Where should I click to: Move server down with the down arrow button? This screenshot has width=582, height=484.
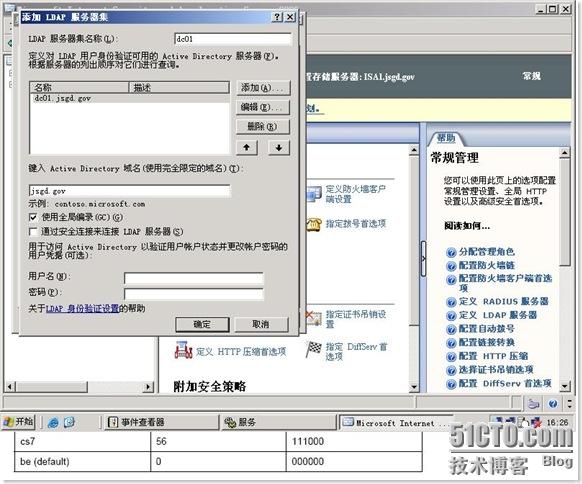pos(279,147)
